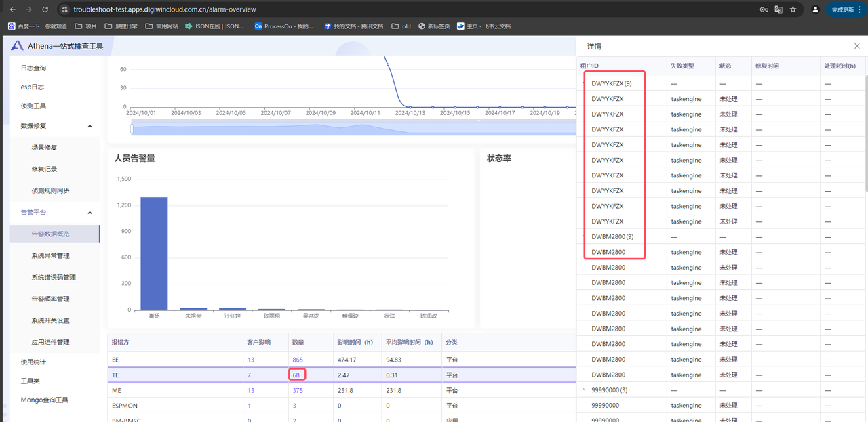Screen dimensions: 868x422
Task: Open the ProcessOn bookmark
Action: click(x=284, y=26)
